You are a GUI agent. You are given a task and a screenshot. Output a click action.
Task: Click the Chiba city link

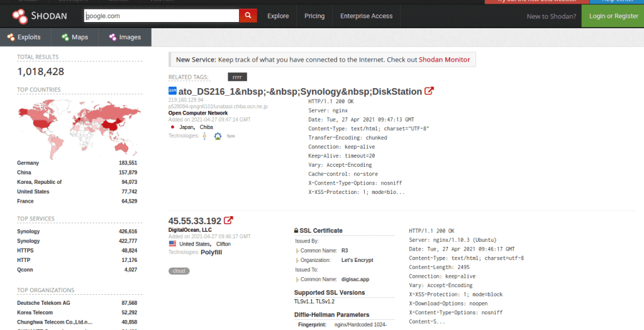pos(206,127)
